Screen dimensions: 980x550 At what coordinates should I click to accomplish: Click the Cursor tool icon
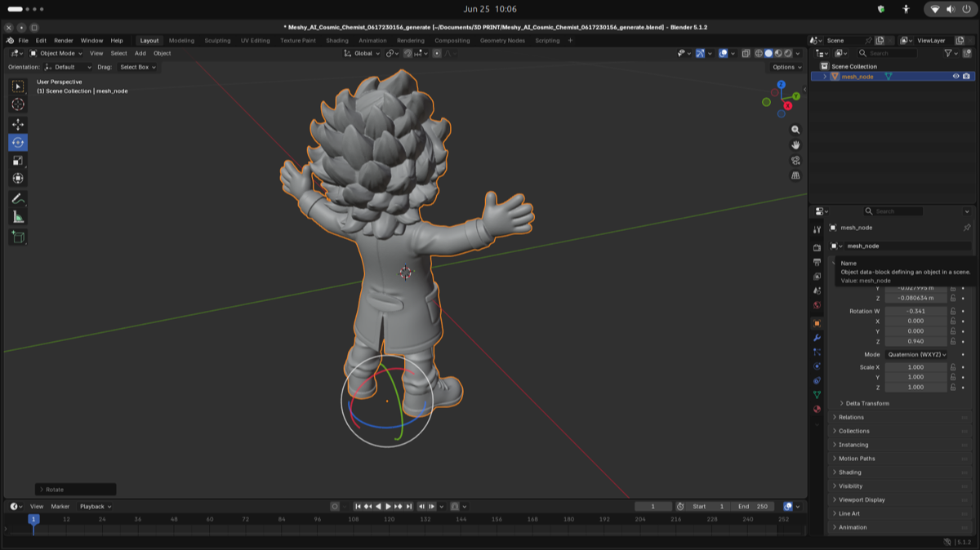[18, 104]
